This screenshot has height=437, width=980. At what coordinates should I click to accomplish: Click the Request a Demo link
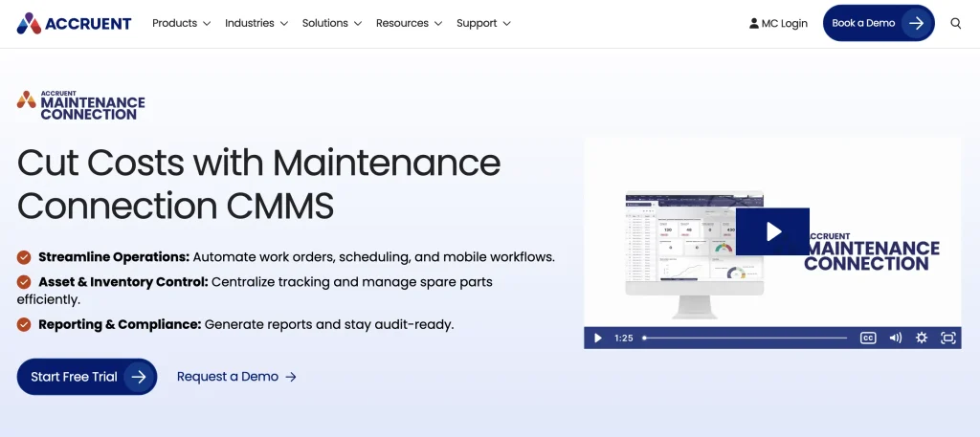pos(236,377)
